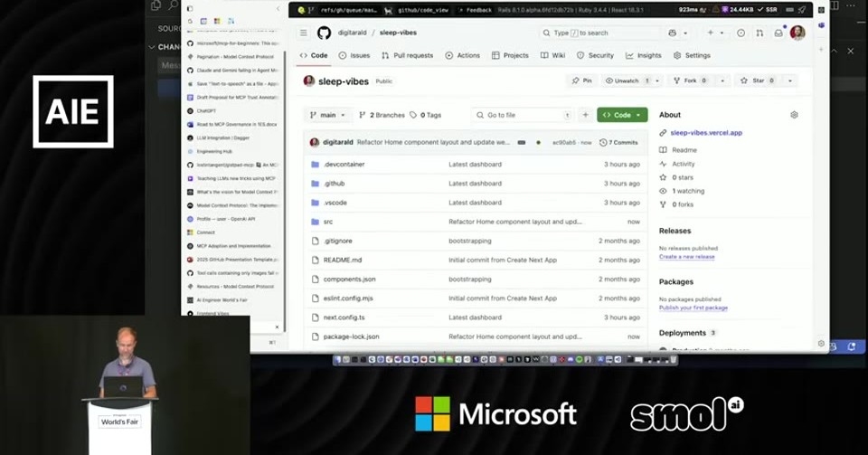Open the hamburger navigation menu
The width and height of the screenshot is (868, 455).
coord(304,33)
